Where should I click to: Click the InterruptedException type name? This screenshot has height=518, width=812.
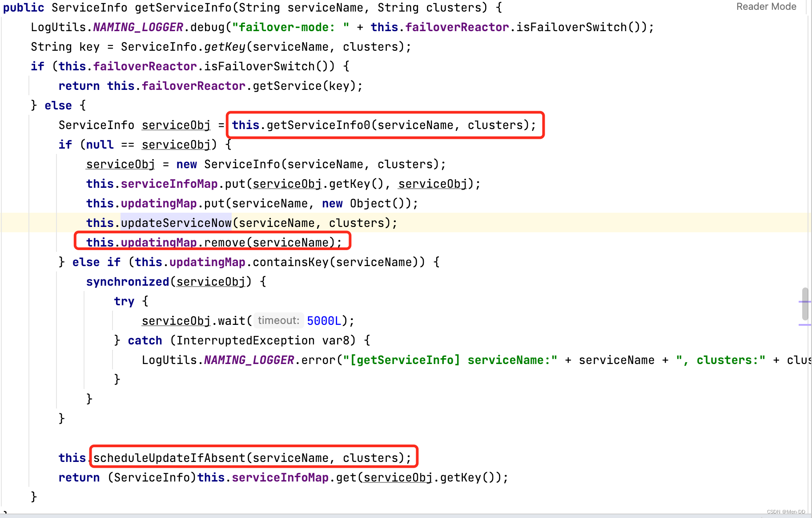point(245,340)
